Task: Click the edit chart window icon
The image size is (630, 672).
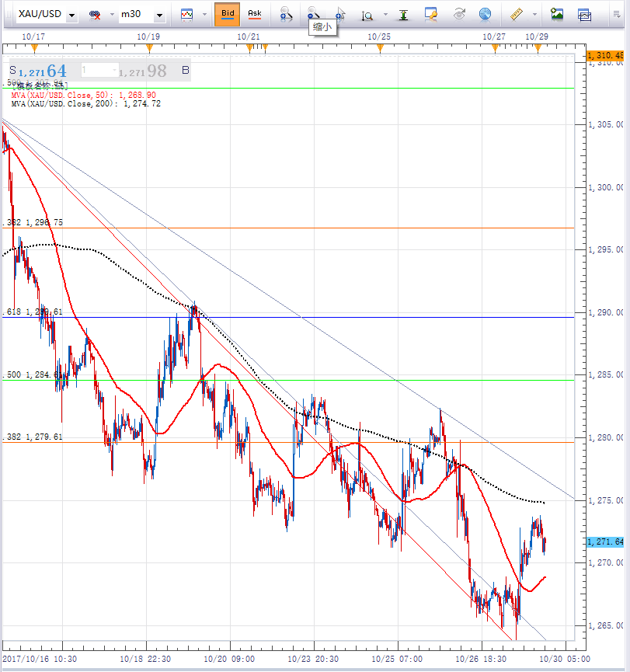Action: [431, 14]
